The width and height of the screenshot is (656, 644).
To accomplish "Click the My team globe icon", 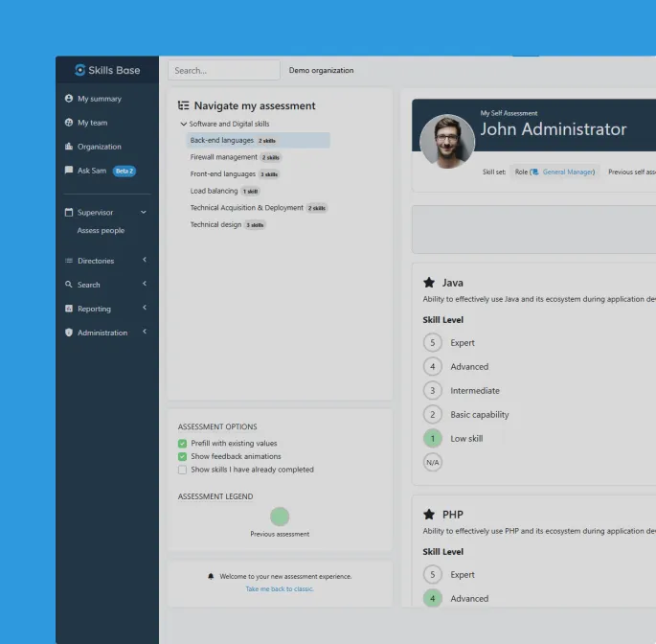I will click(69, 123).
